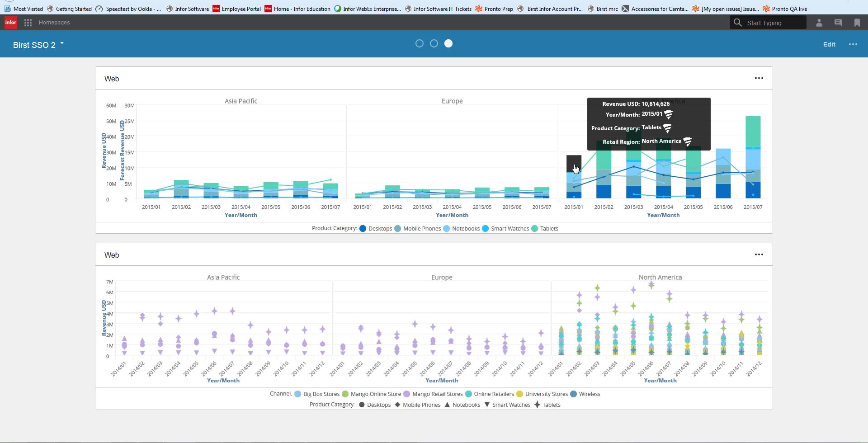The image size is (868, 443).
Task: Click the bookmark icon in header
Action: [857, 23]
